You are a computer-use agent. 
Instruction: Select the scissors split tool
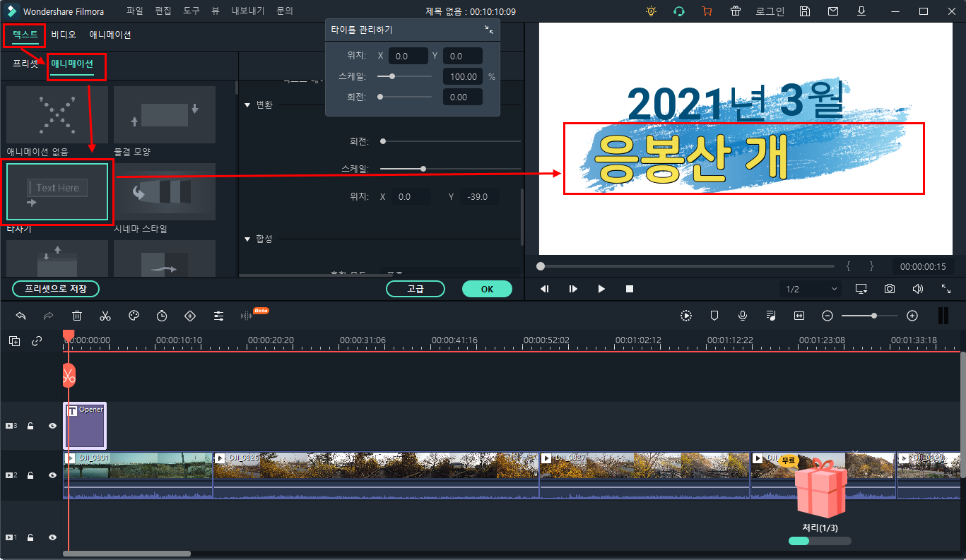(x=105, y=316)
